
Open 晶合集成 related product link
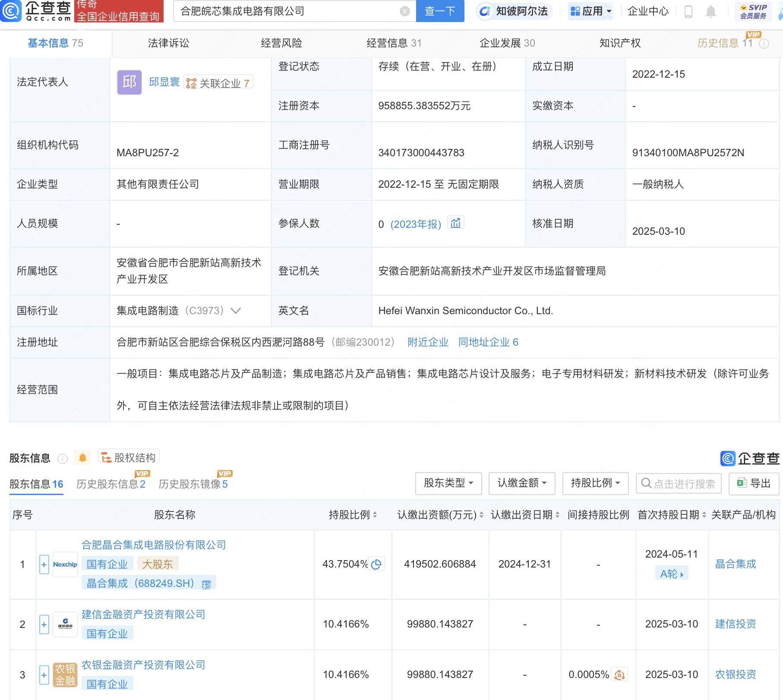[736, 564]
